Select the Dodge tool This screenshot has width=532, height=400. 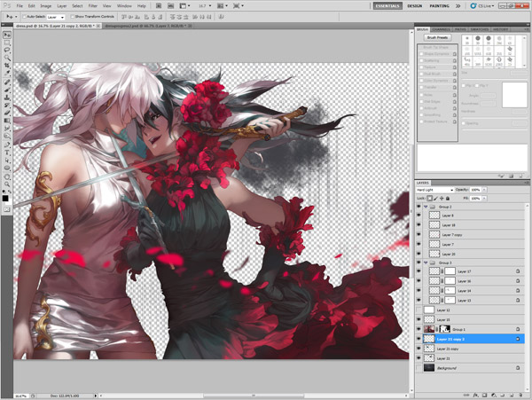coord(7,136)
